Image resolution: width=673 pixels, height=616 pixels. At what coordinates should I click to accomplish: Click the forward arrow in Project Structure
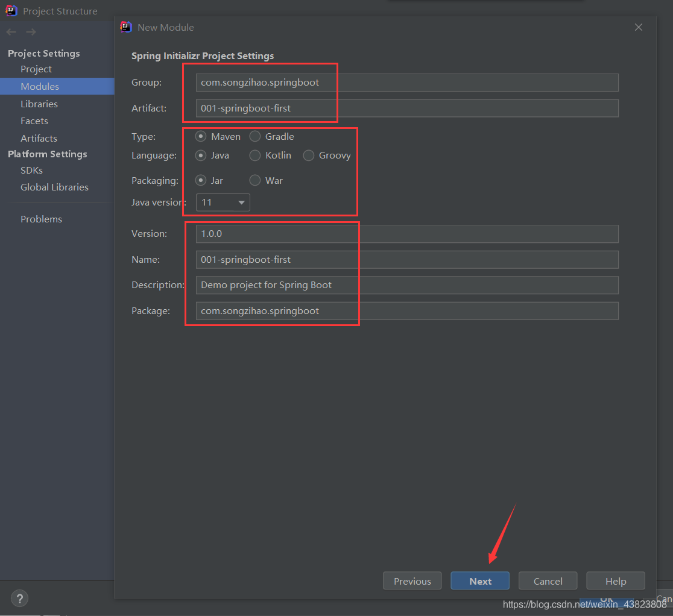(x=31, y=32)
